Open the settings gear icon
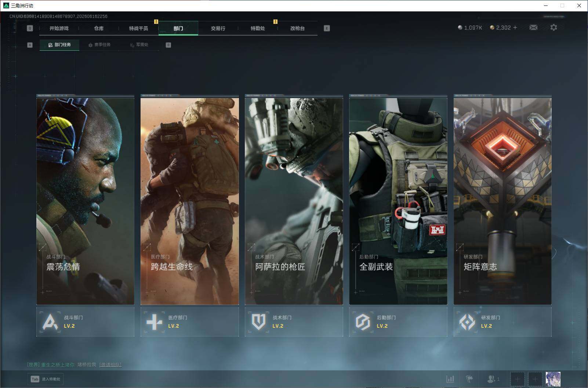The height and width of the screenshot is (388, 588). pos(553,28)
